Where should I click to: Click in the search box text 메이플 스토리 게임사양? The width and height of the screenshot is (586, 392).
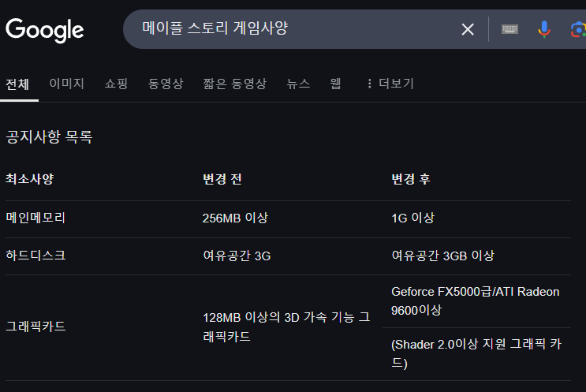coord(215,28)
